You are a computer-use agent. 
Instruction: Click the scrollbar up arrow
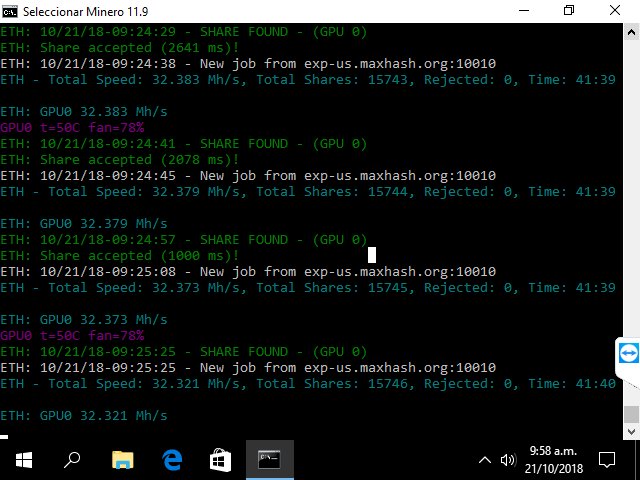point(631,32)
